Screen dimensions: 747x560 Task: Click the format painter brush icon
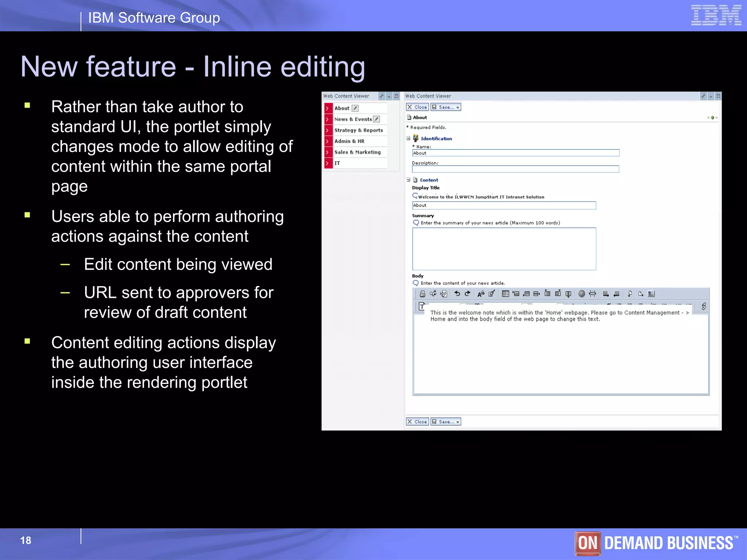[492, 293]
